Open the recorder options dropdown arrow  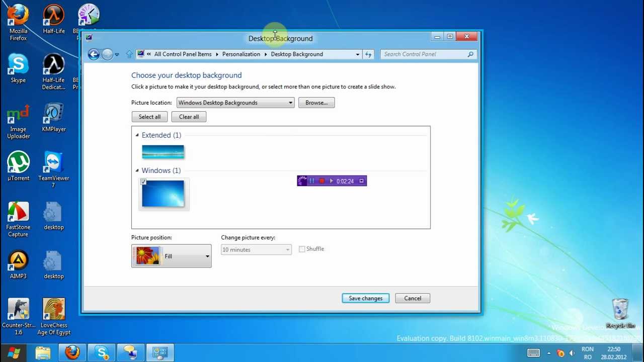coord(361,181)
